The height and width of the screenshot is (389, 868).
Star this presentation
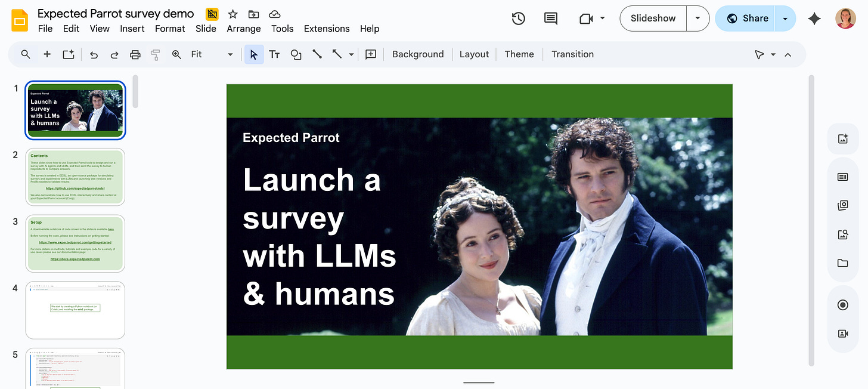(x=233, y=14)
